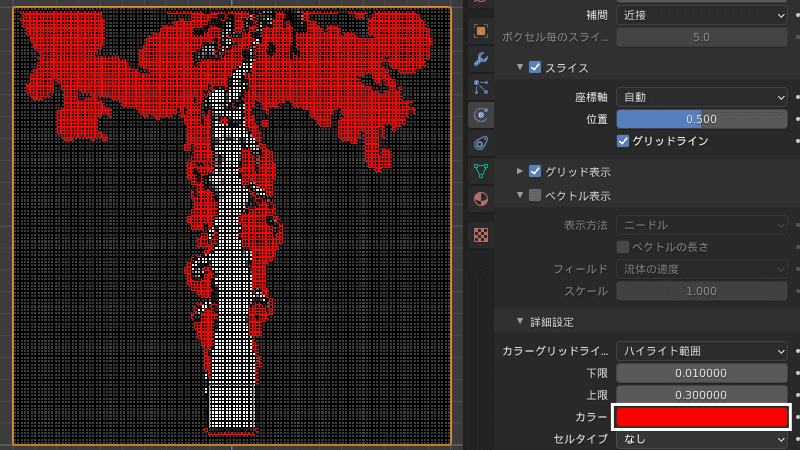Open the 表示方法 dropdown showing ニードル
Screen dimensions: 800x450
(x=702, y=225)
